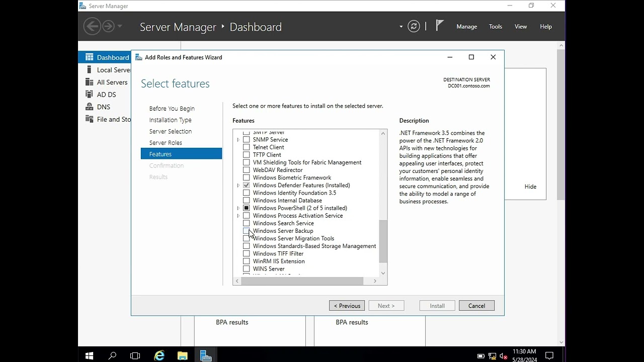This screenshot has width=644, height=362.
Task: Click the Server Manager forward arrow
Action: coord(108,26)
